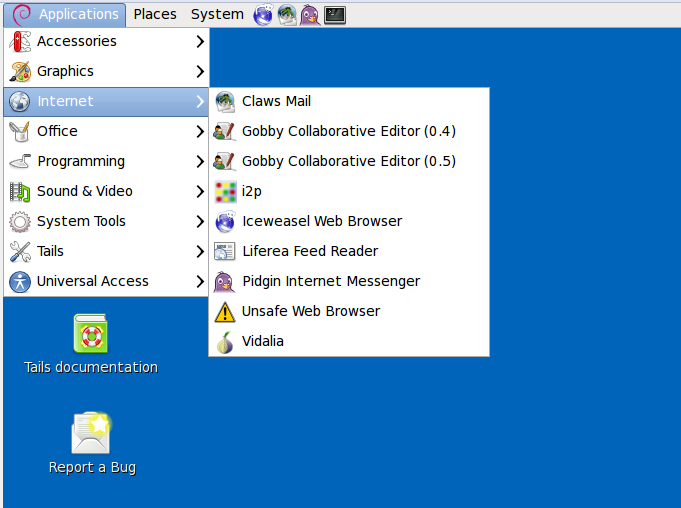The height and width of the screenshot is (508, 681).
Task: Select the Internet menu label
Action: tap(65, 101)
